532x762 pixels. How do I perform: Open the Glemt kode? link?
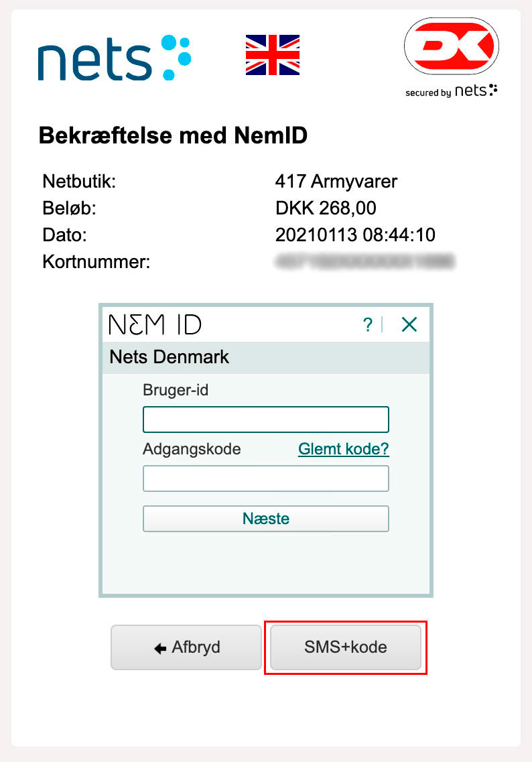pos(344,448)
